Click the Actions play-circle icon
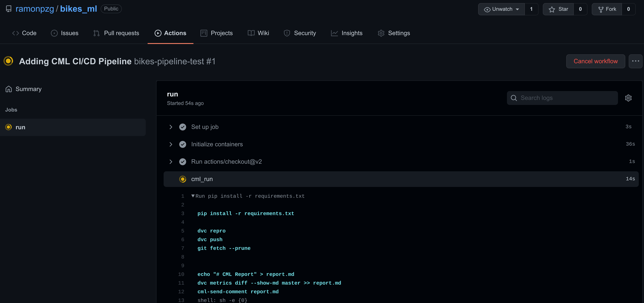The width and height of the screenshot is (644, 303). tap(158, 33)
